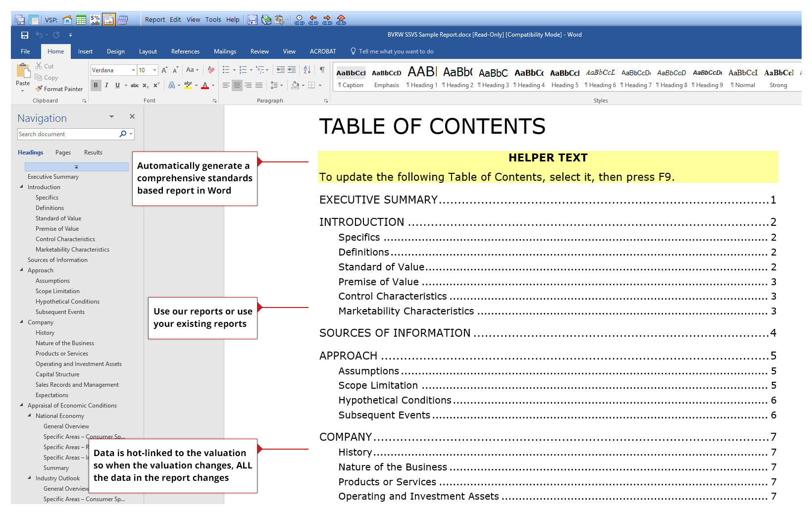Open the Insert ribbon tab
Image resolution: width=812 pixels, height=515 pixels.
(x=85, y=51)
